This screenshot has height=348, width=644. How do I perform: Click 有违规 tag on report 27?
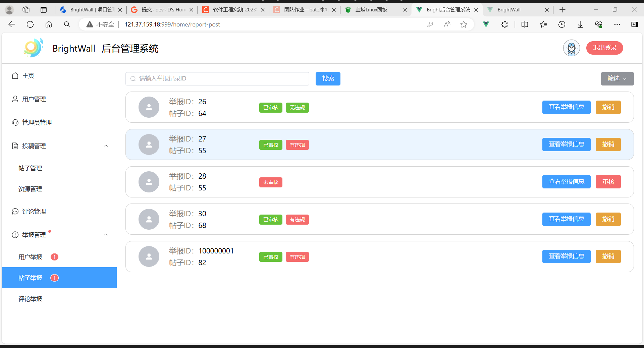297,145
